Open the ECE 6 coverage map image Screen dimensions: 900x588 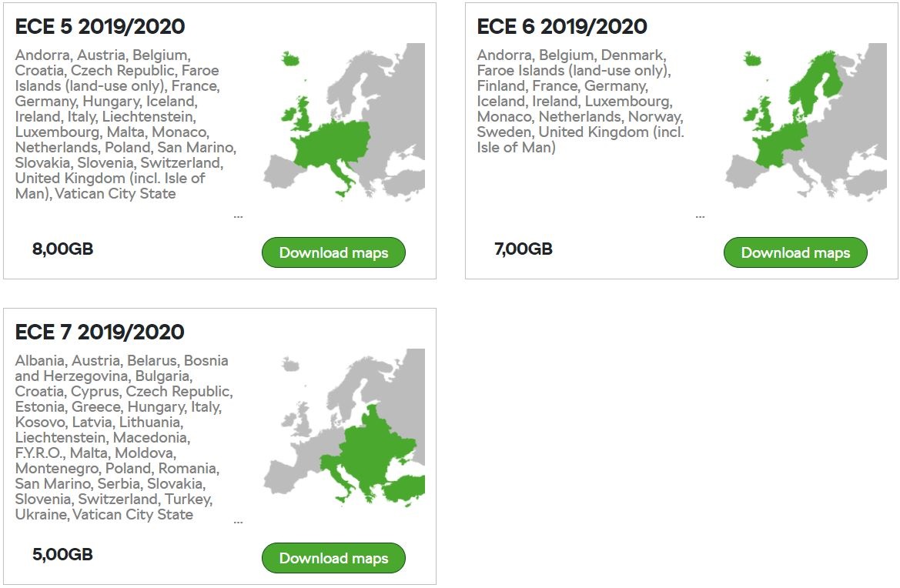(x=806, y=122)
